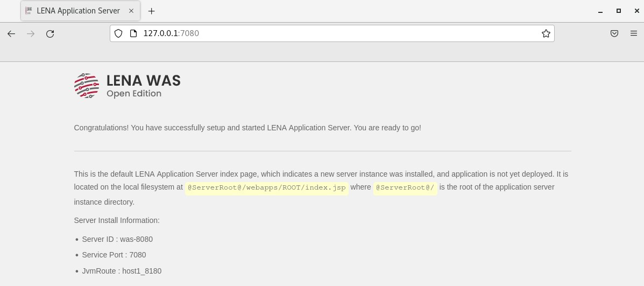
Task: Click the Open Edition subtitle
Action: tap(134, 94)
